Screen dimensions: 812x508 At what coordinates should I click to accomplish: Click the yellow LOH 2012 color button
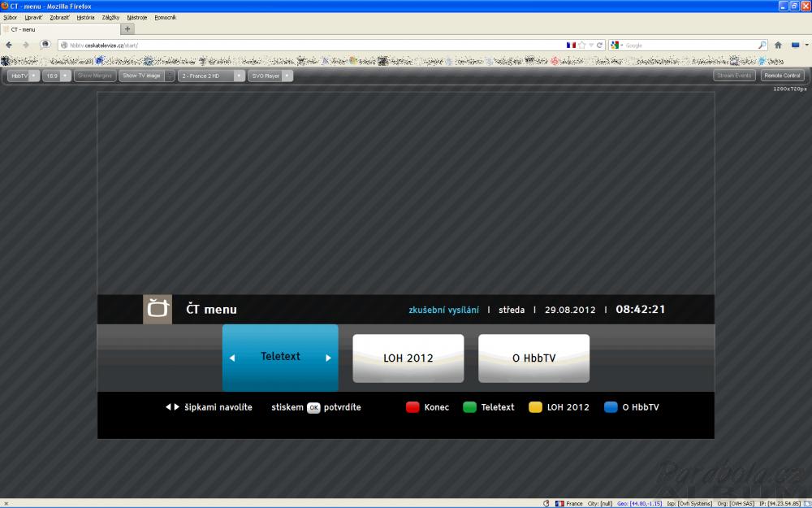tap(535, 407)
